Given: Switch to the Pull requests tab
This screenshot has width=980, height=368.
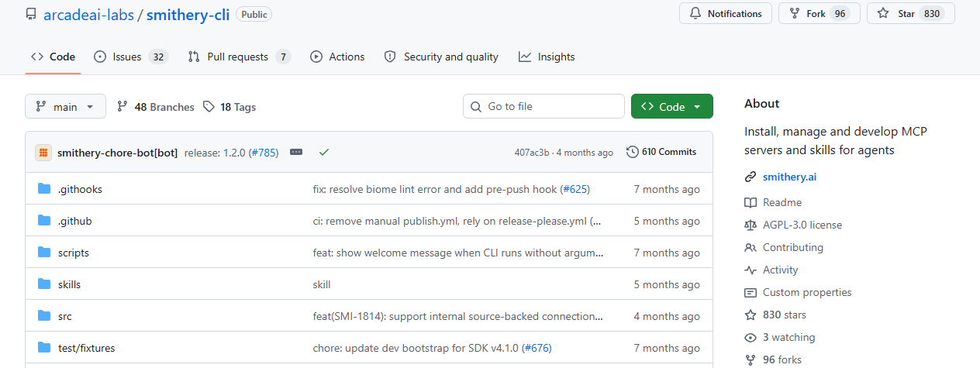Looking at the screenshot, I should tap(240, 57).
